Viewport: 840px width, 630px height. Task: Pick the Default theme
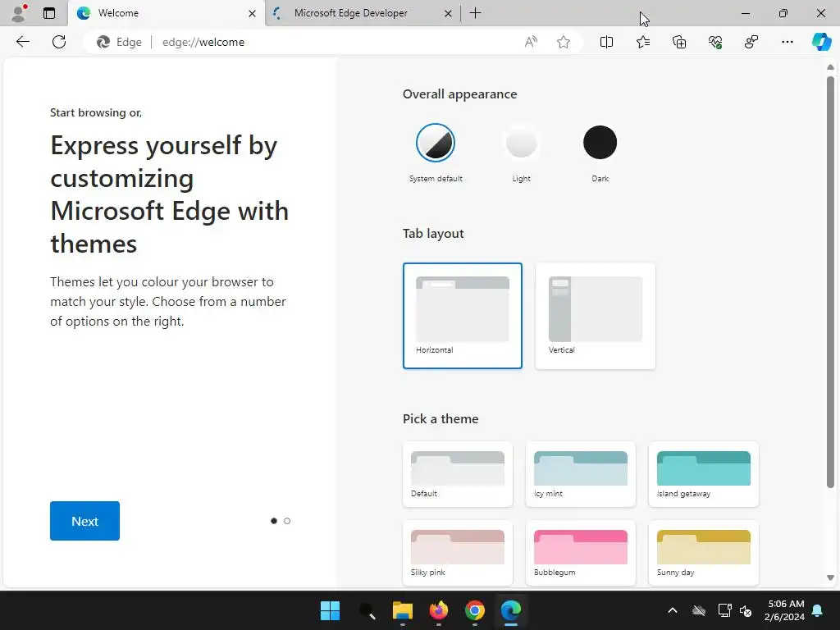pyautogui.click(x=458, y=474)
